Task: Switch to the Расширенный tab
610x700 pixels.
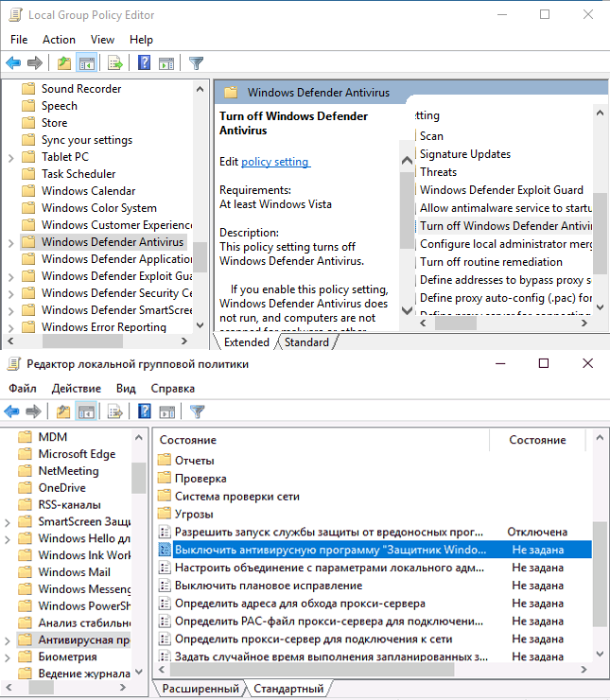Action: 200,689
